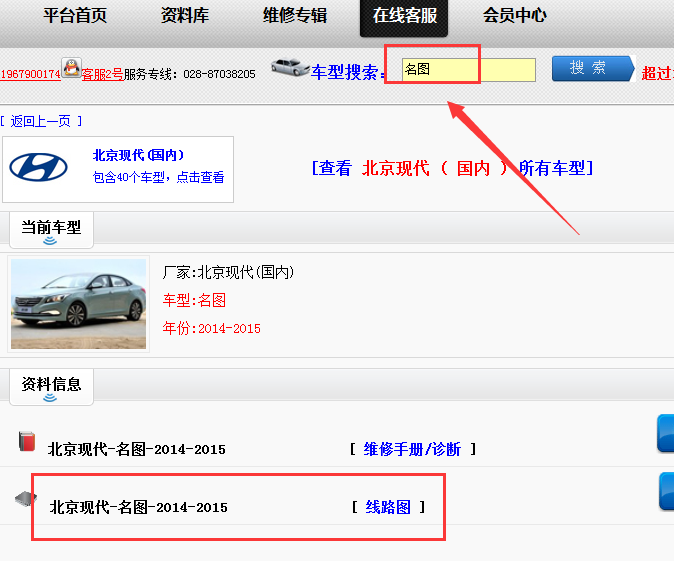Open the 资料库 nav tab
The height and width of the screenshot is (561, 674).
[x=185, y=15]
